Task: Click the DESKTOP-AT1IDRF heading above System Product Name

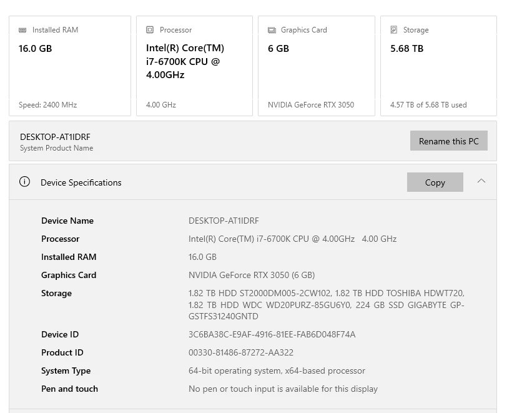Action: [x=55, y=137]
